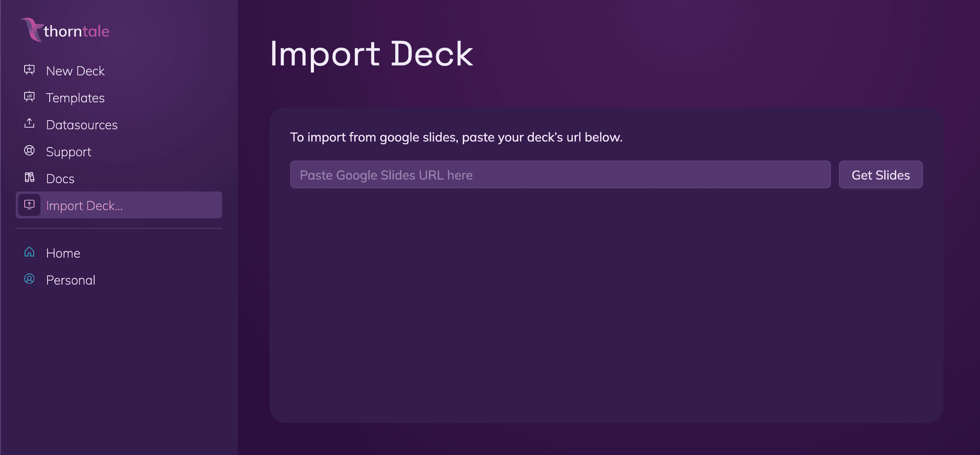This screenshot has height=455, width=980.
Task: Open the Datasources section
Action: (82, 124)
